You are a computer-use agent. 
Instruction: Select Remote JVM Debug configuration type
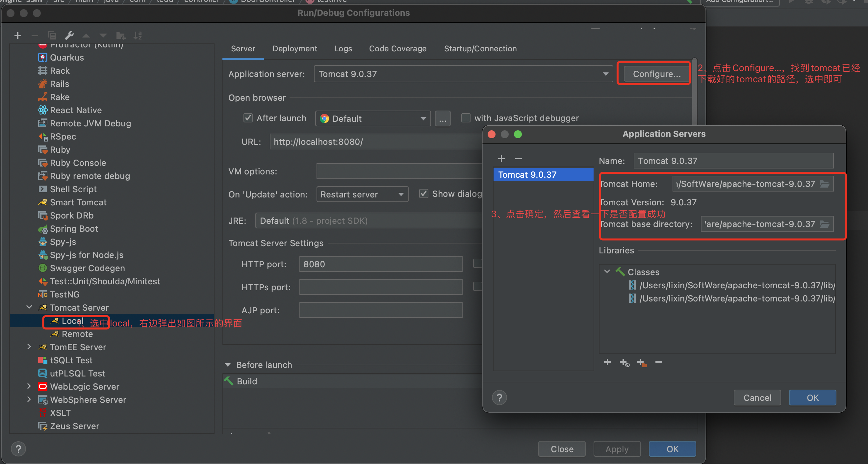90,123
